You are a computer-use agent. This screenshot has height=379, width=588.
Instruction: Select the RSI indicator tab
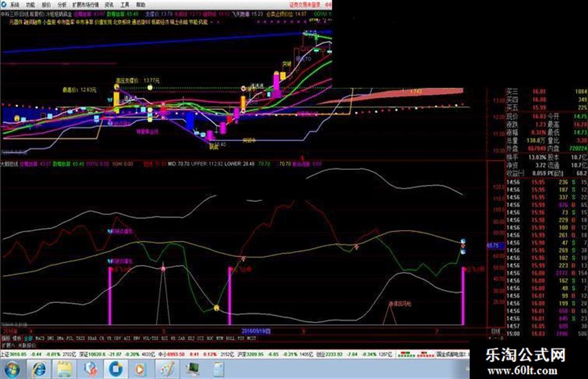(x=164, y=338)
